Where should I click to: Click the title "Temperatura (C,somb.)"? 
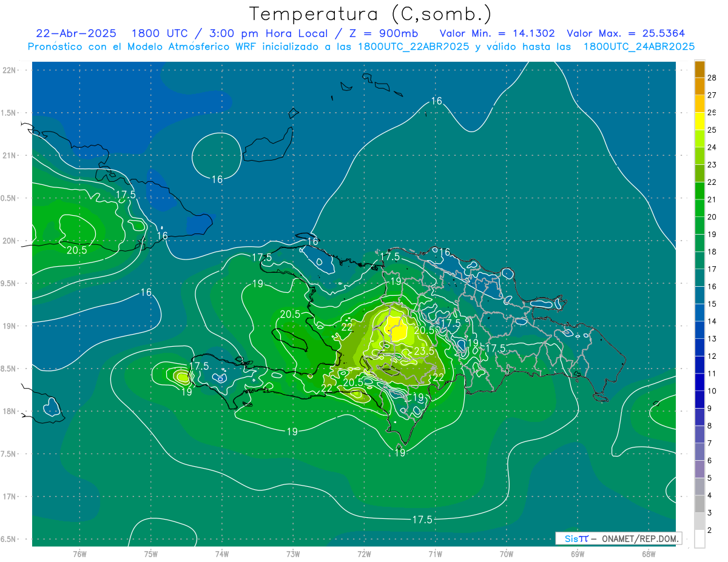click(370, 15)
